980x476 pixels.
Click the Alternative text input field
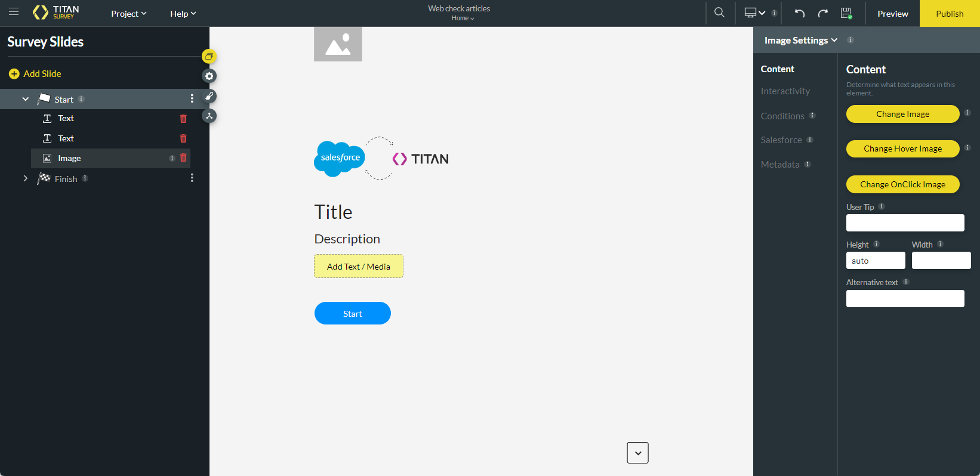(x=905, y=298)
